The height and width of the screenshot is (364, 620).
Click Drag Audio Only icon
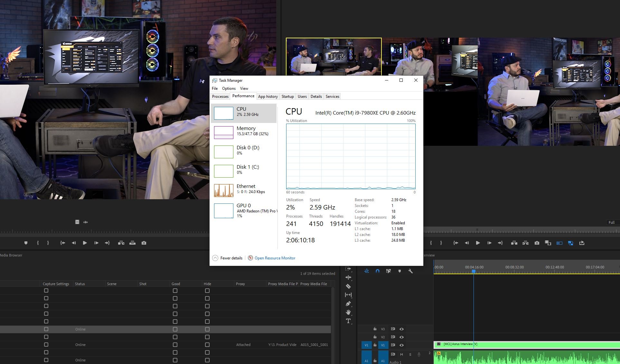tap(86, 222)
